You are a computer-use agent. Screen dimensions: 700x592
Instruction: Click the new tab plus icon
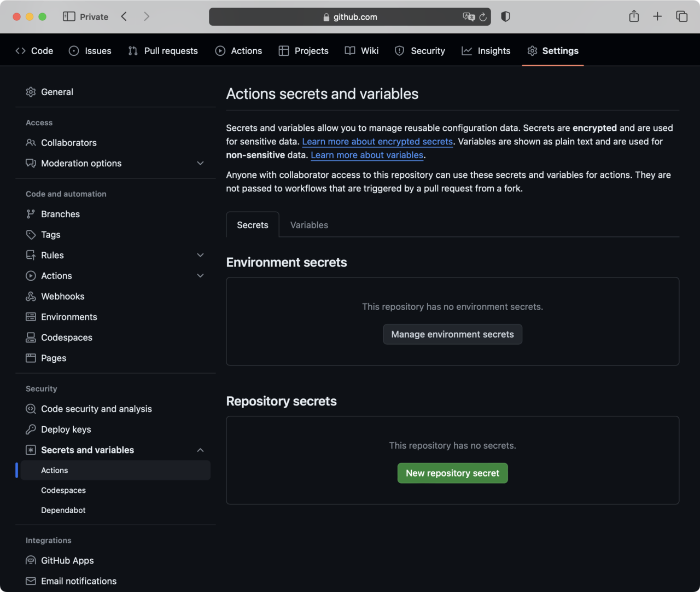pos(657,16)
